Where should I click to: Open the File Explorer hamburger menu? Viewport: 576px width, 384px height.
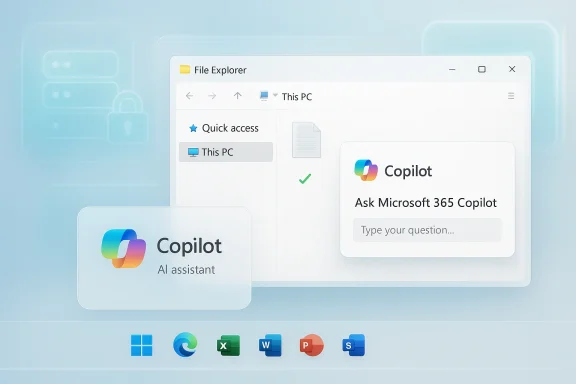coord(511,96)
